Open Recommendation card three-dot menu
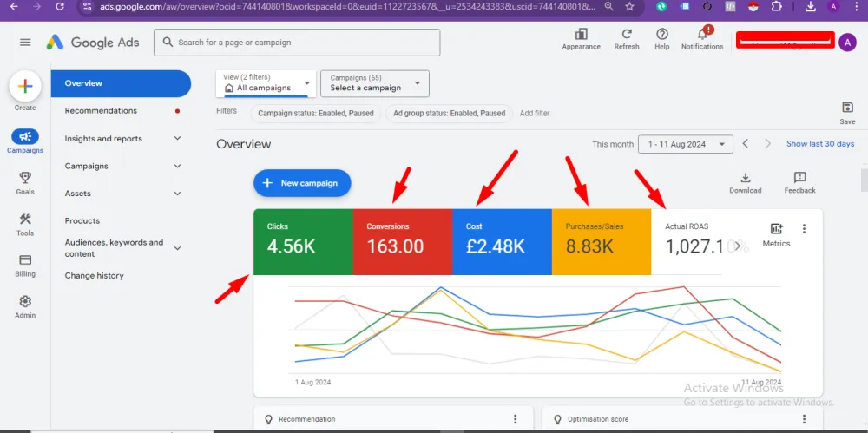868x433 pixels. point(515,419)
